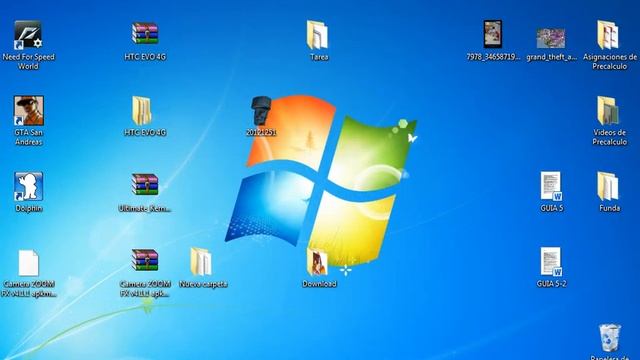Open the Videos de Precalculo folder
Viewport: 640px width, 360px height.
point(608,111)
